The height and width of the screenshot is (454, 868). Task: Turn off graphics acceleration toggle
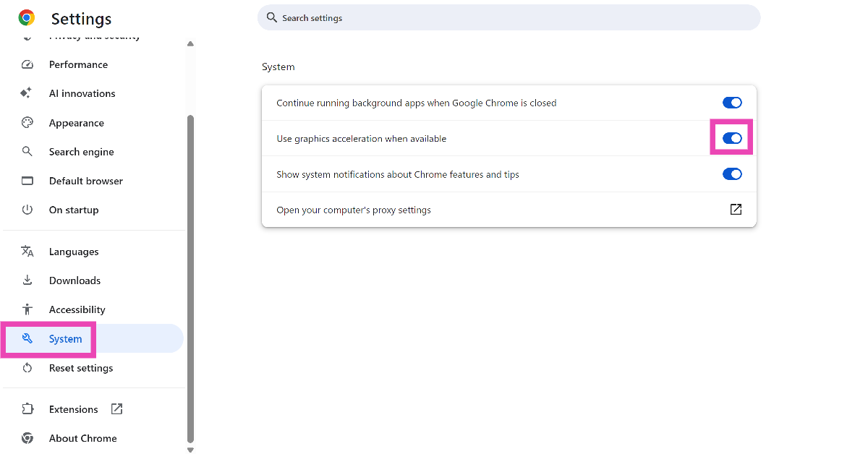click(x=732, y=138)
